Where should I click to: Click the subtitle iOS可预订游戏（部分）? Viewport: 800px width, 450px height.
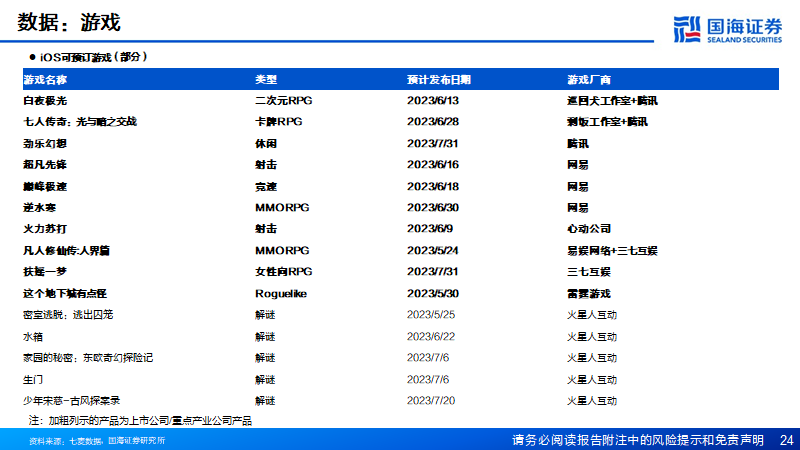tap(94, 57)
